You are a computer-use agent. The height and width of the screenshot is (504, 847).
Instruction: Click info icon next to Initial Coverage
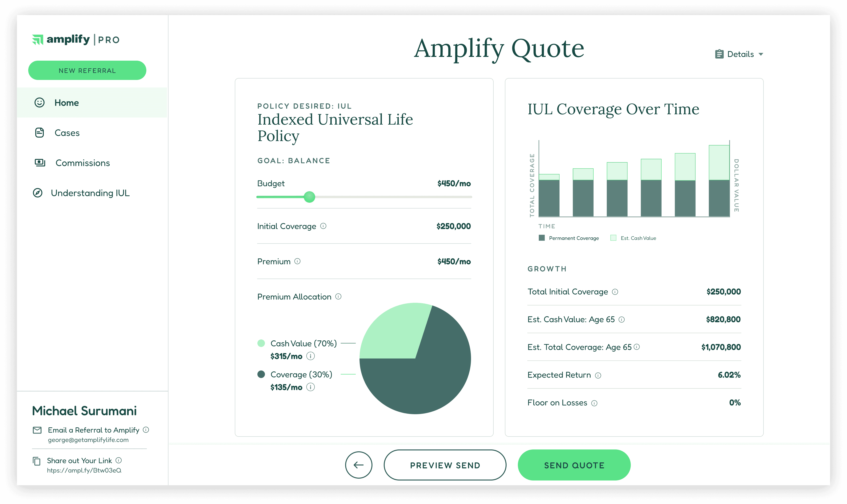(323, 226)
